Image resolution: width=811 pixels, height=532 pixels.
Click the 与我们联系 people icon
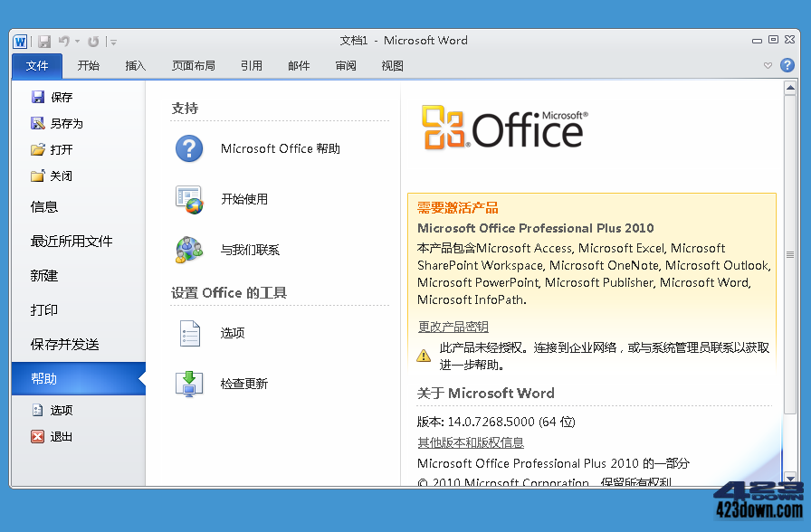pos(189,250)
